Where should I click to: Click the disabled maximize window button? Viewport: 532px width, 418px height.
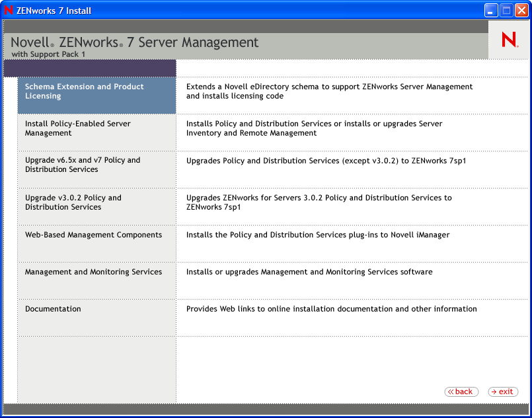(x=506, y=11)
